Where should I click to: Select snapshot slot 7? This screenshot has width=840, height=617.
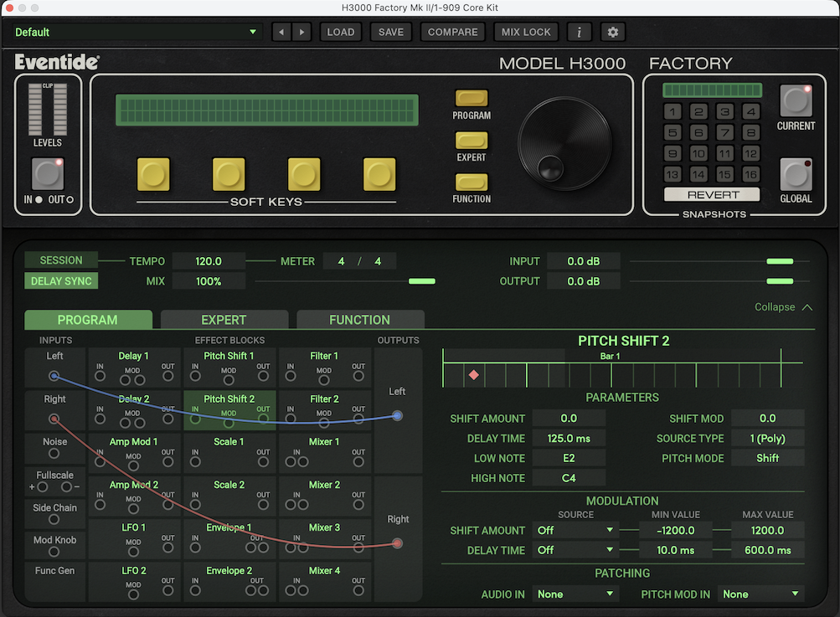[724, 132]
